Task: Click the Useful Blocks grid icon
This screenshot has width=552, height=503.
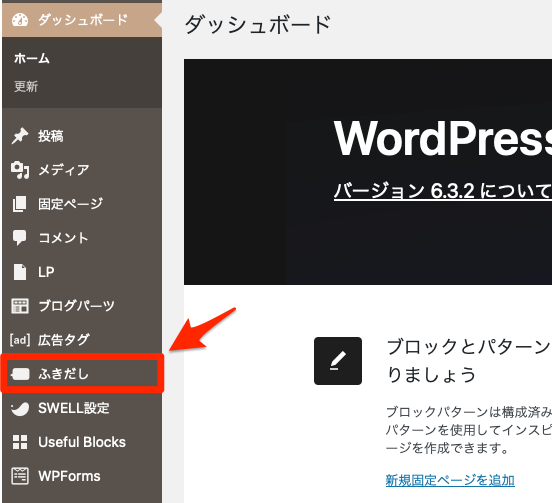Action: [x=20, y=442]
